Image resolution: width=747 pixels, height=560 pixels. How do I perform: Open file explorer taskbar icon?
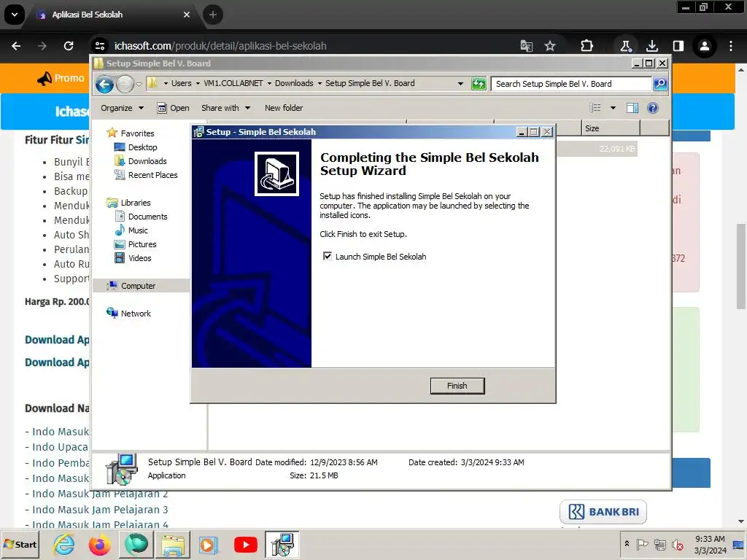point(172,545)
